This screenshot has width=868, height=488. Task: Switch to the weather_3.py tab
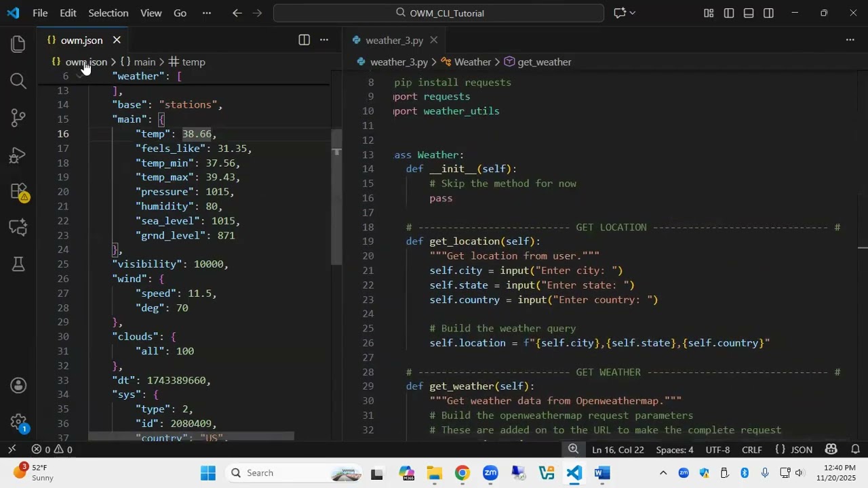pyautogui.click(x=395, y=41)
